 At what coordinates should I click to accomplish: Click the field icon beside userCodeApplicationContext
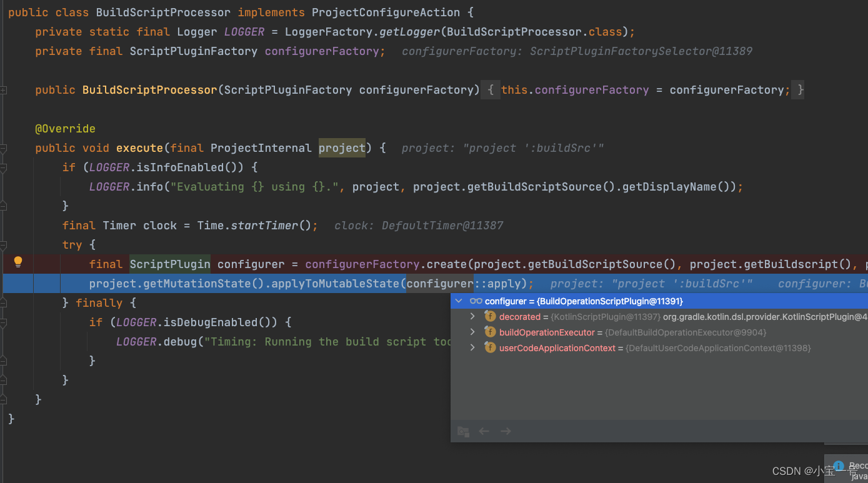click(x=491, y=348)
